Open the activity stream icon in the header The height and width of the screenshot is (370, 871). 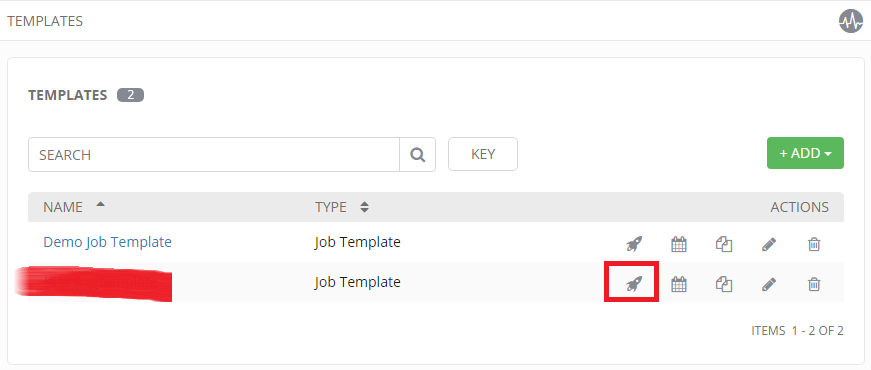pos(850,21)
